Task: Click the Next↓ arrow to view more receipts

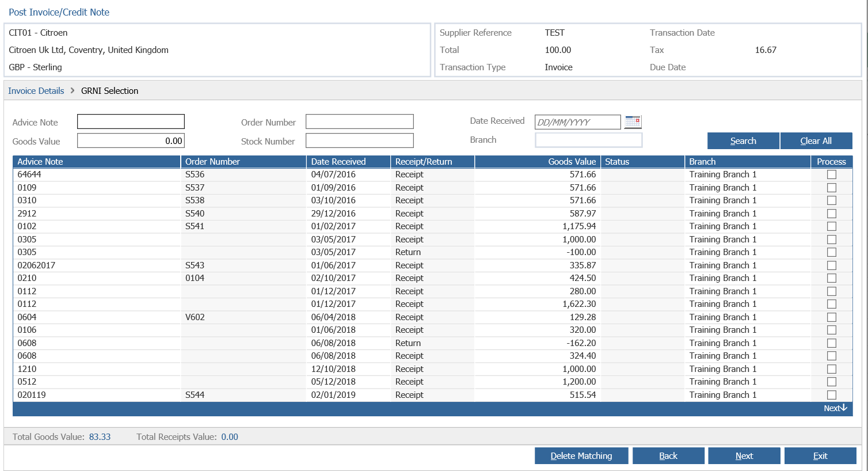Action: pos(835,408)
